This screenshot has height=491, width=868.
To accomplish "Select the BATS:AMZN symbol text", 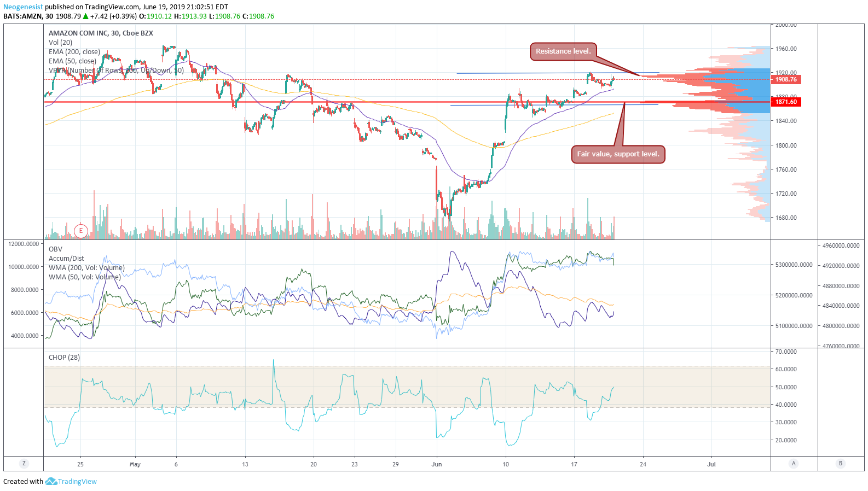I will click(x=22, y=16).
